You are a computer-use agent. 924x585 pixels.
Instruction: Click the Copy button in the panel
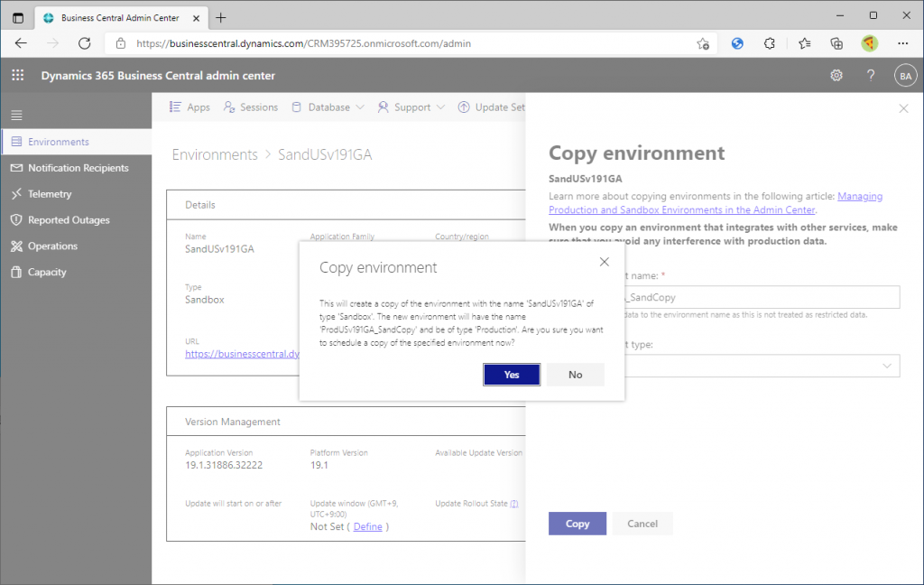577,524
